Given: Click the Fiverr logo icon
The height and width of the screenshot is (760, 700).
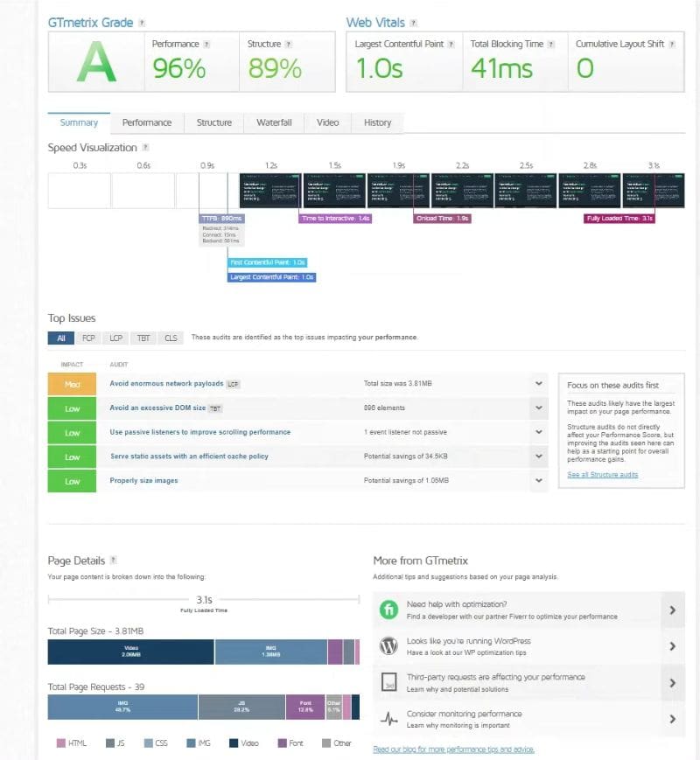Looking at the screenshot, I should click(x=388, y=610).
